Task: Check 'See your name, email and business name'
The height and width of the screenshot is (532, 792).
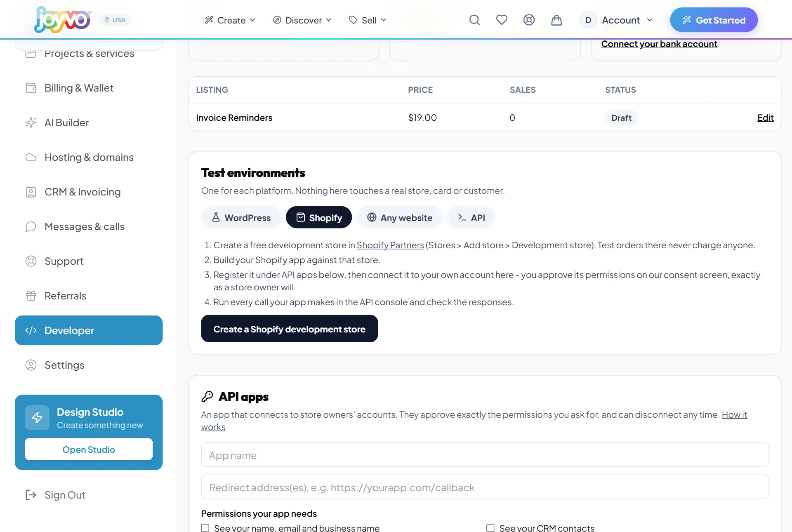Action: [x=205, y=528]
